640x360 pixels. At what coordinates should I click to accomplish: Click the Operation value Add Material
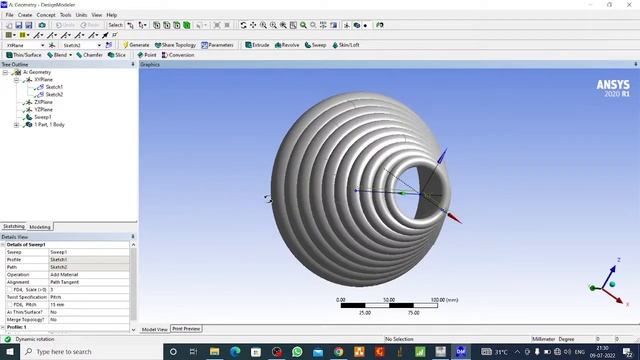pyautogui.click(x=89, y=275)
